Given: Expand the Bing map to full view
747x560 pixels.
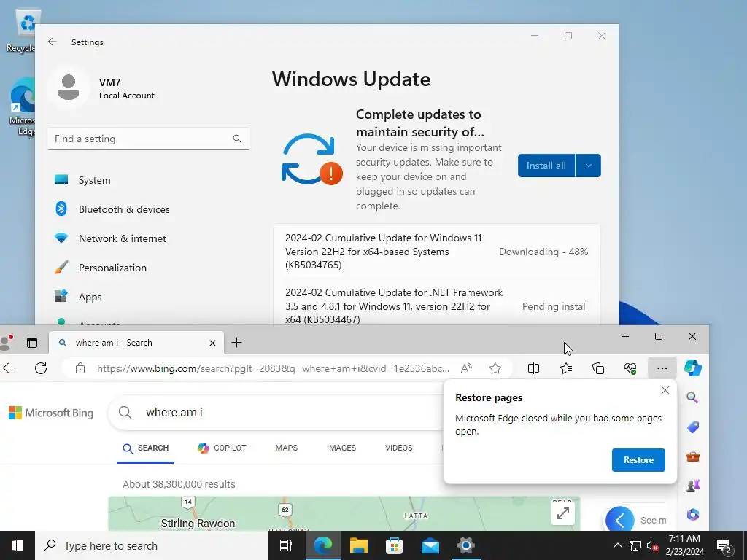Looking at the screenshot, I should pos(563,513).
